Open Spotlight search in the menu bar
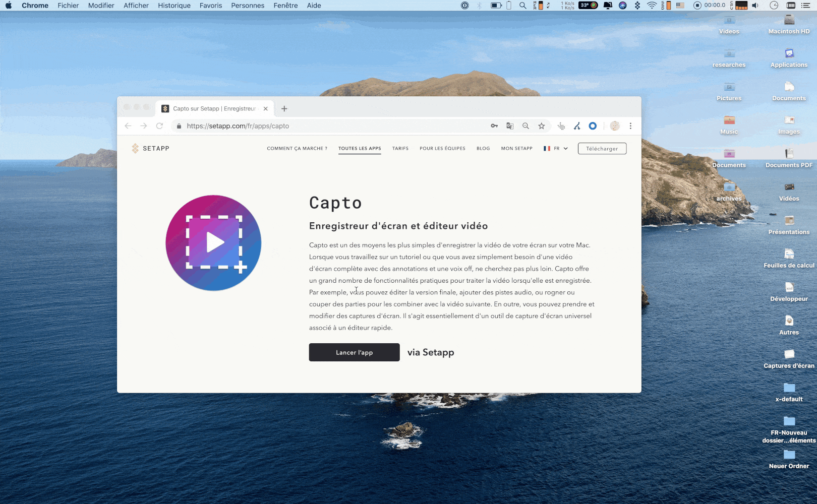The width and height of the screenshot is (817, 504). point(523,6)
